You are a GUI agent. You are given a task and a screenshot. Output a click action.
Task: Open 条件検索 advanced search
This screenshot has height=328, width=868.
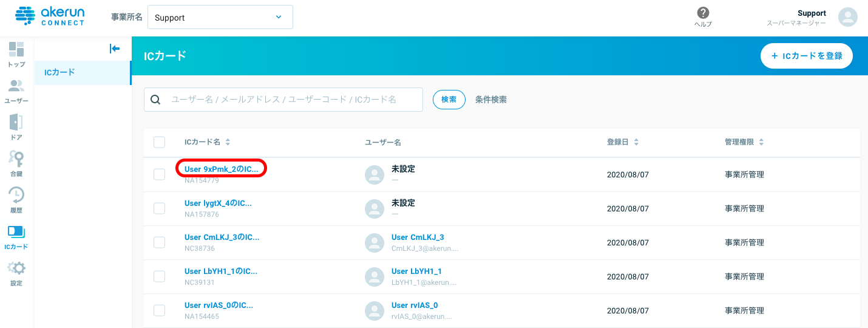click(490, 100)
